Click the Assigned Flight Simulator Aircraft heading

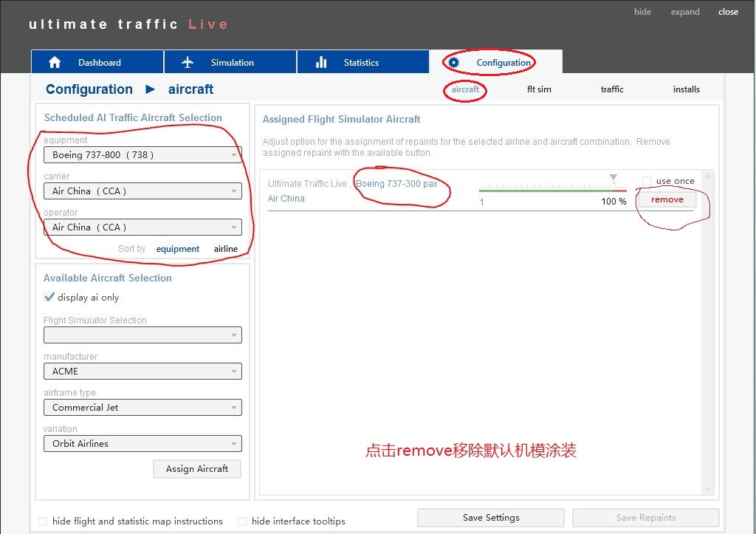point(341,119)
